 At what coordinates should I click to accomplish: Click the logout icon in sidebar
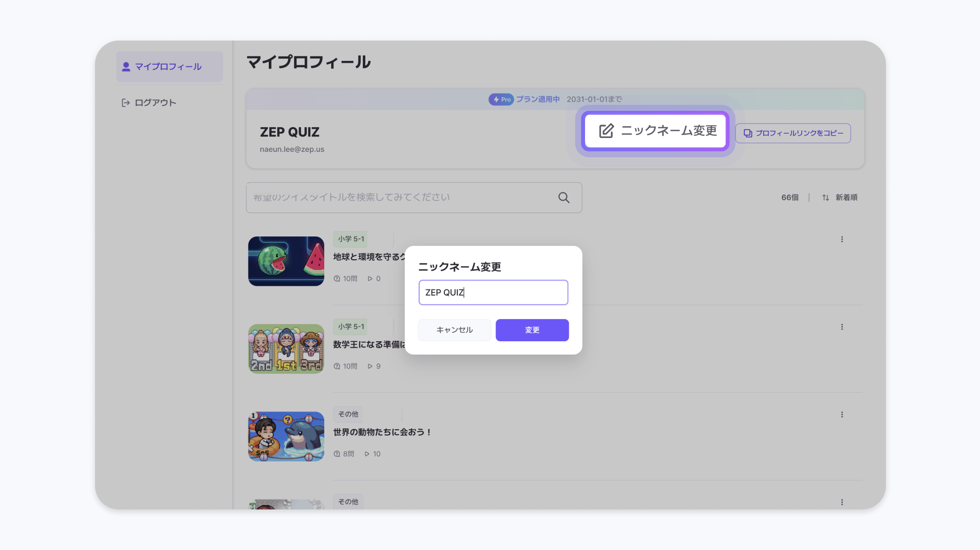[126, 103]
